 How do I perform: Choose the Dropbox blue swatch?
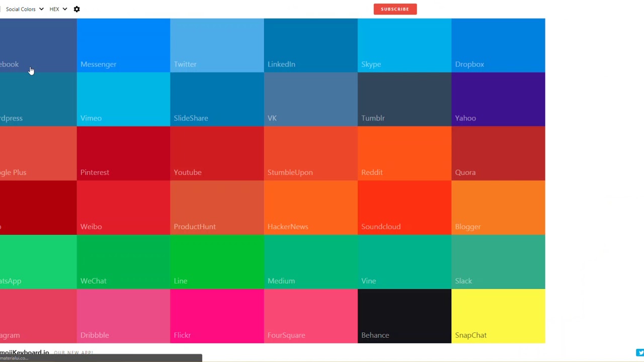[x=498, y=45]
